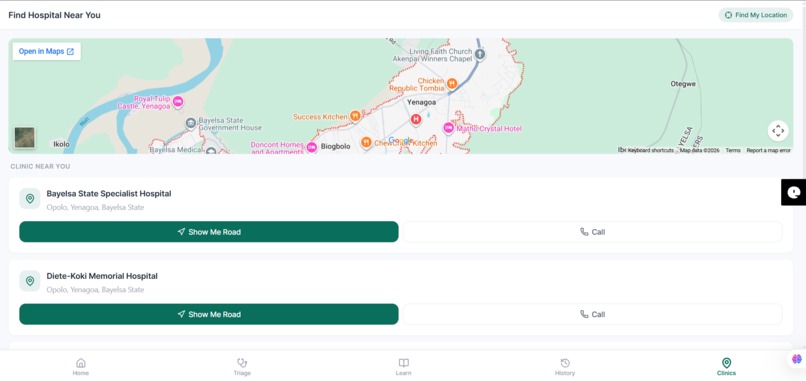Click the Ikolo label on the map
Screen dimensions: 806x381
click(x=61, y=144)
